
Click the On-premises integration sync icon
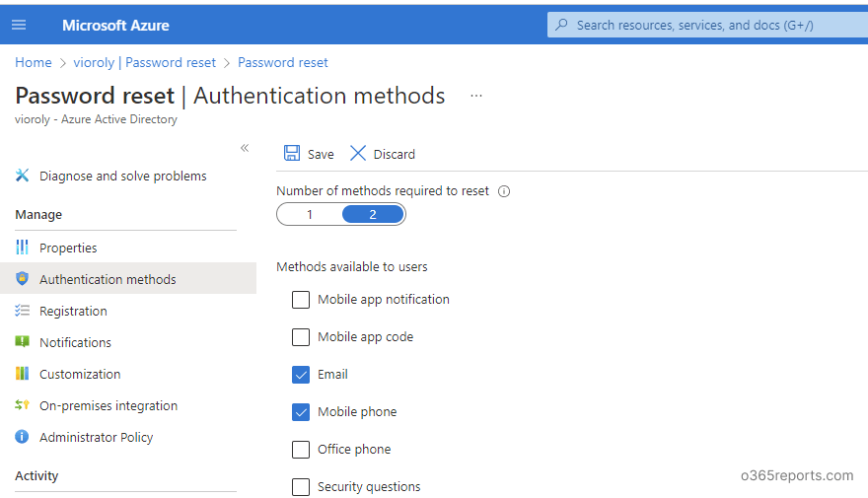click(22, 405)
